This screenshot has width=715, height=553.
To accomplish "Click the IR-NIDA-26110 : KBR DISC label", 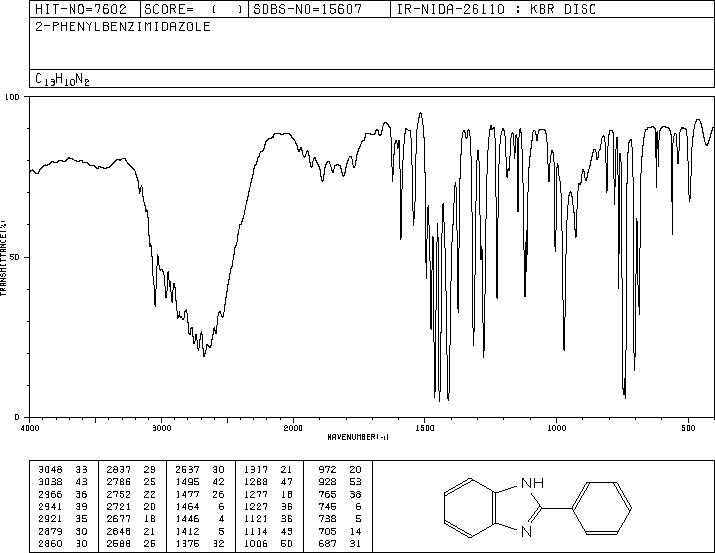I will tap(496, 9).
